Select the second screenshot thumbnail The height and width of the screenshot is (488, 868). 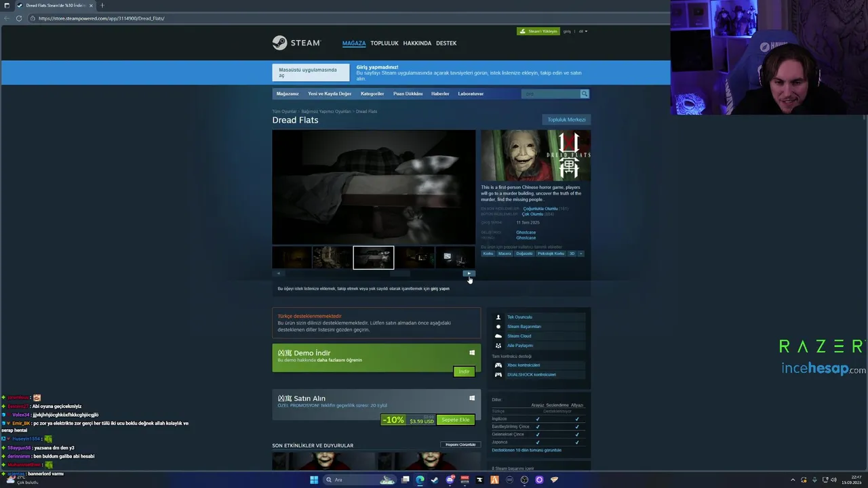(x=332, y=258)
